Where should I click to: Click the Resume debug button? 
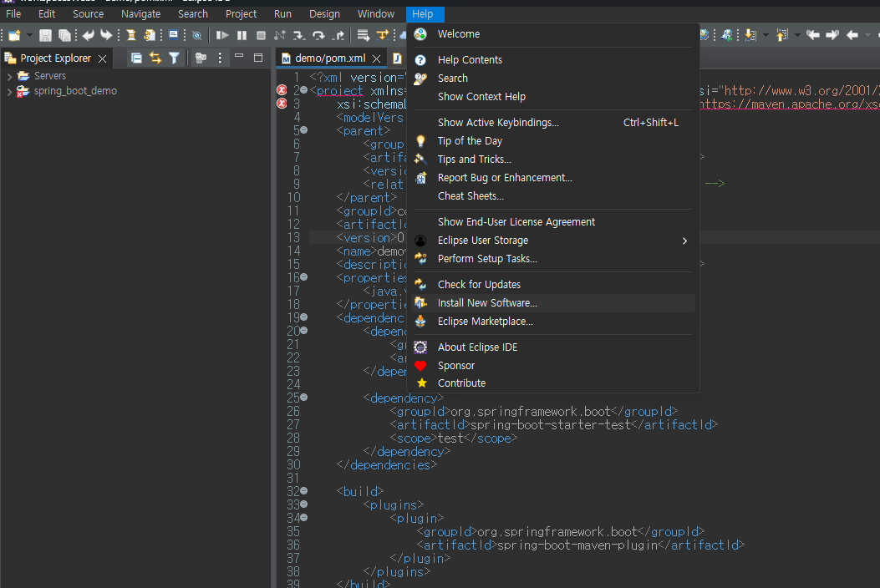tap(222, 35)
